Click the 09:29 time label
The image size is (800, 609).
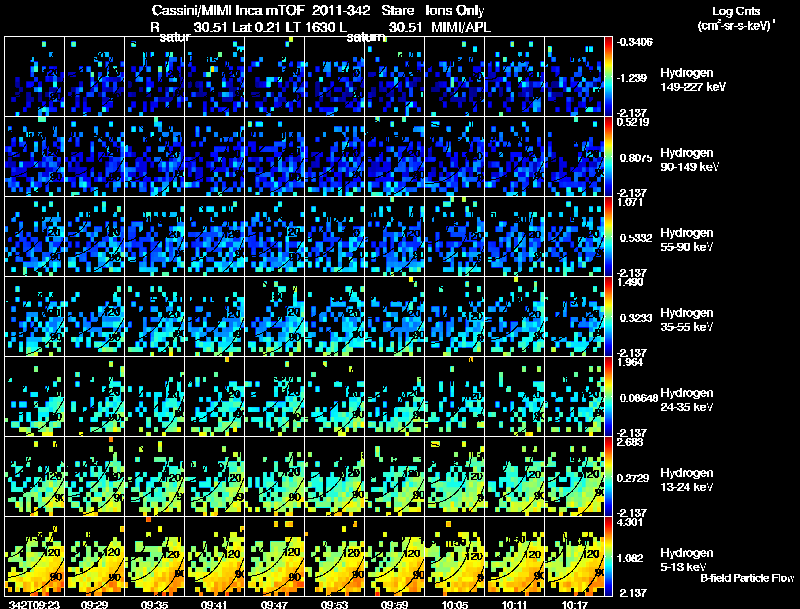click(x=94, y=604)
